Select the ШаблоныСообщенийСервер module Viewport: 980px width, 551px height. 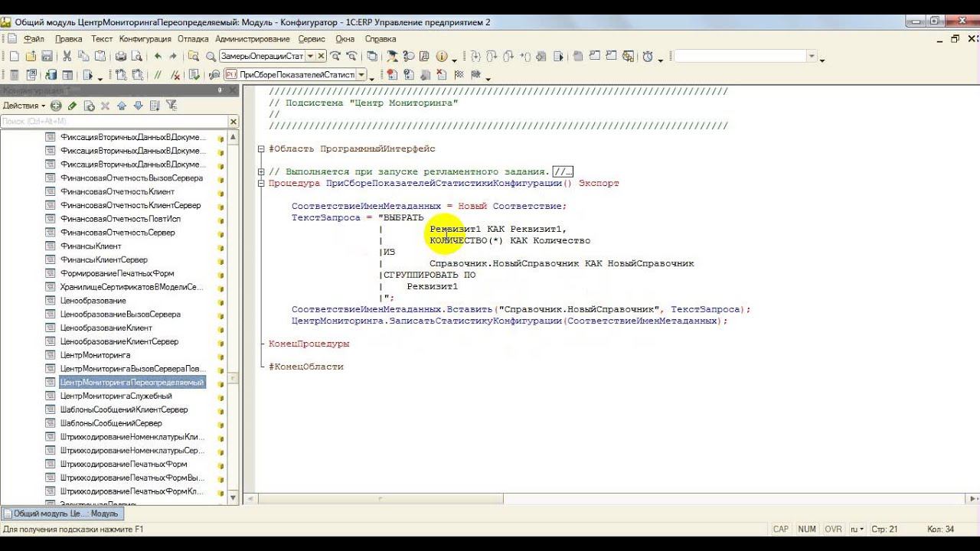[111, 423]
